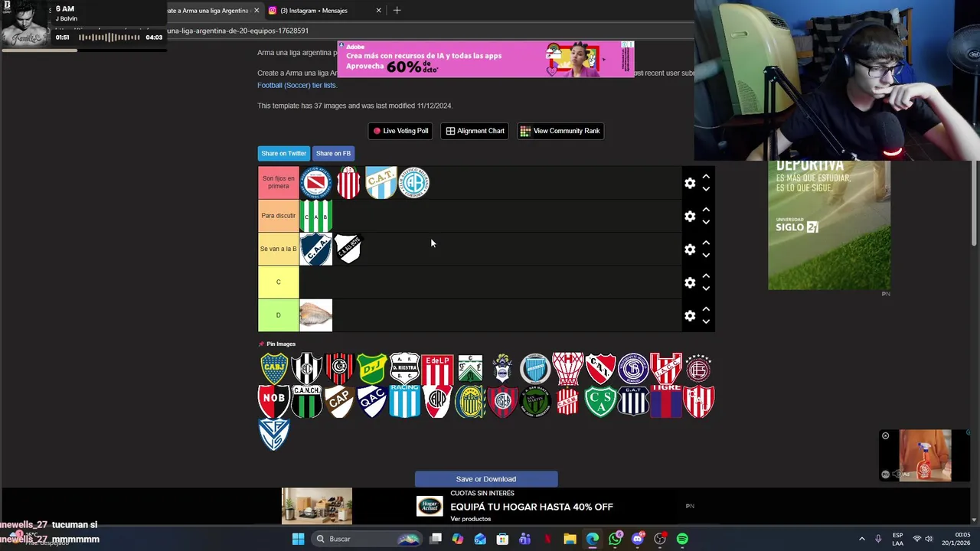This screenshot has height=551, width=980.
Task: Share on Twitter
Action: click(283, 153)
